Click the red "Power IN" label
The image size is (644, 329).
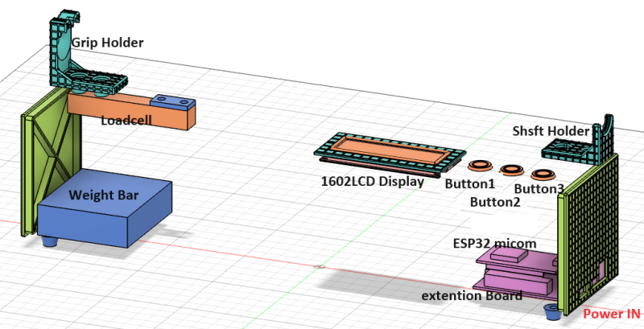612,314
